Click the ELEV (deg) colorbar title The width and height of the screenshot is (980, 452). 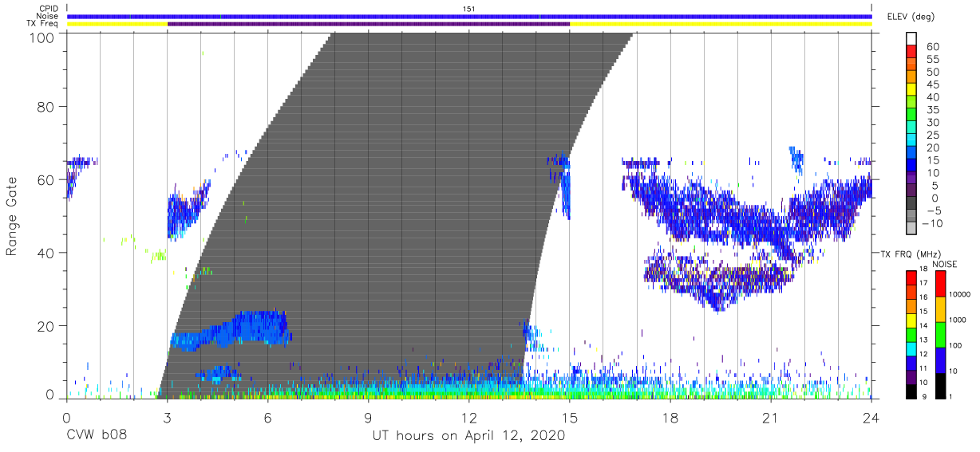[911, 17]
